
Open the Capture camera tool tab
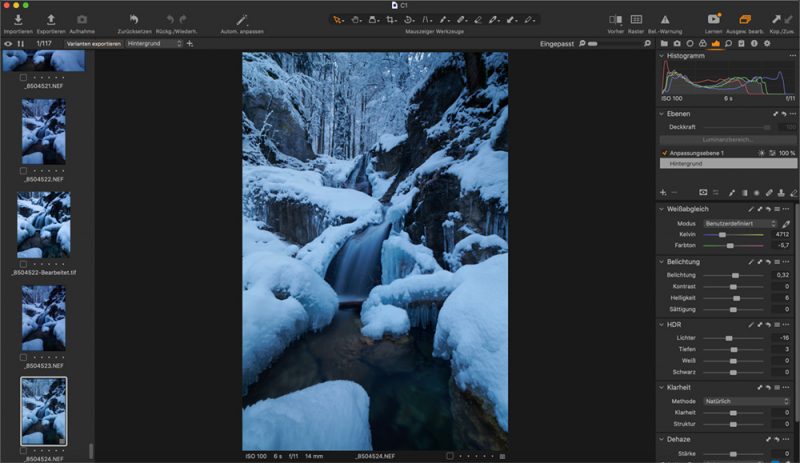tap(677, 44)
